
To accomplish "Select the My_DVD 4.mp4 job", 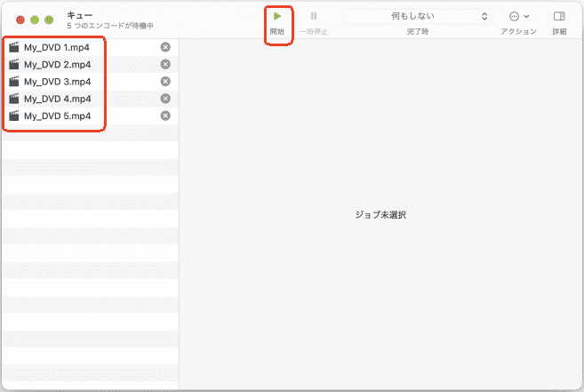I will 91,99.
